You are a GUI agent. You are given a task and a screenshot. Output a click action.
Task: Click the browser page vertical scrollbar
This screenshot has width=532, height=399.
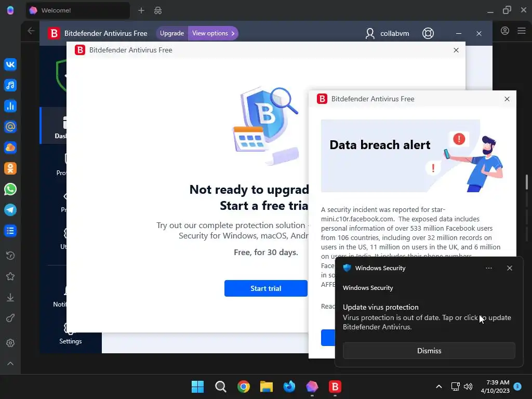[x=527, y=182]
